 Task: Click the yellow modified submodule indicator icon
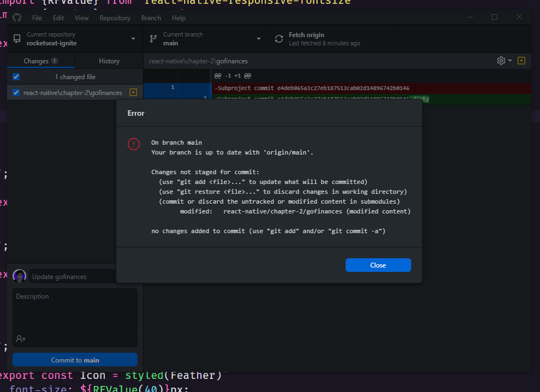click(133, 92)
